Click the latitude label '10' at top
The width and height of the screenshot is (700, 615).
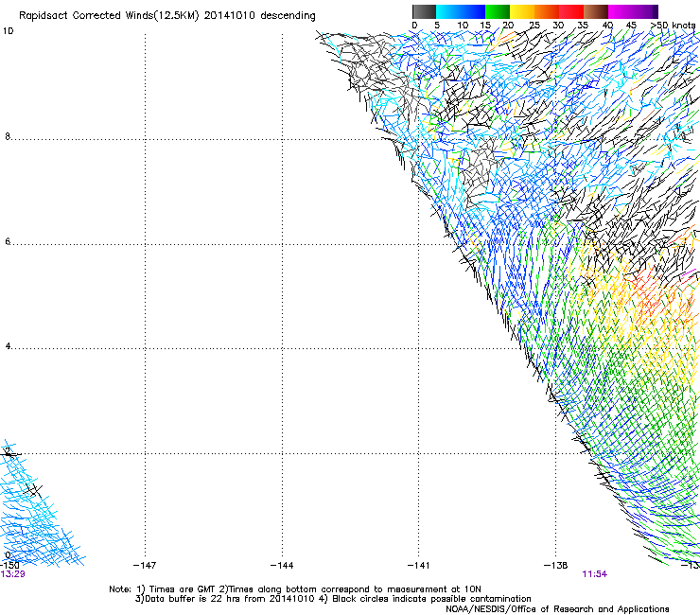coord(8,31)
